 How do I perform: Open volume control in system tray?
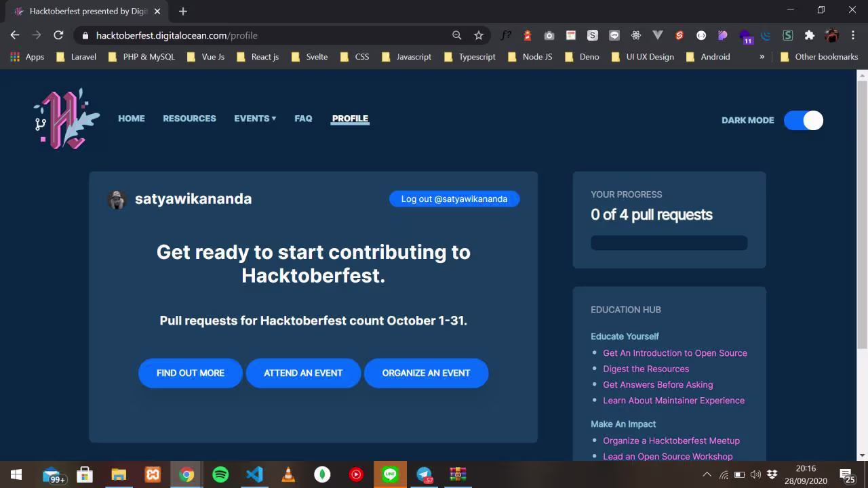755,474
